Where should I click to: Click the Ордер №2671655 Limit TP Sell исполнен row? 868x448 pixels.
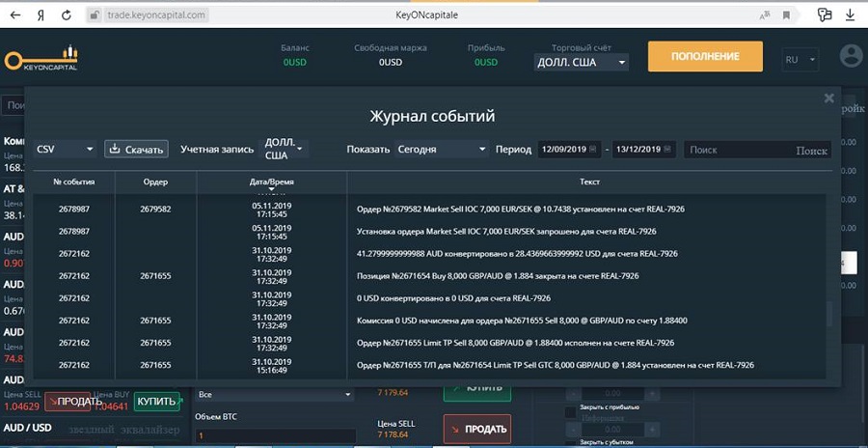click(x=429, y=343)
